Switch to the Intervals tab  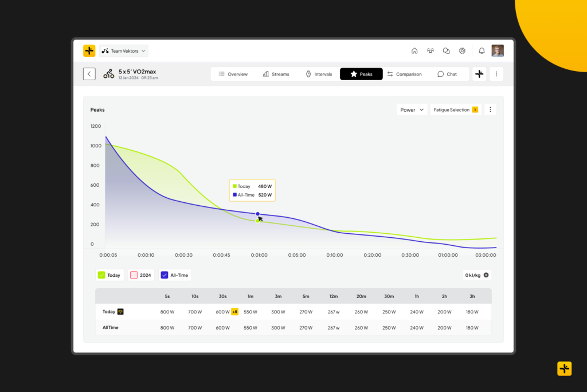click(x=319, y=74)
